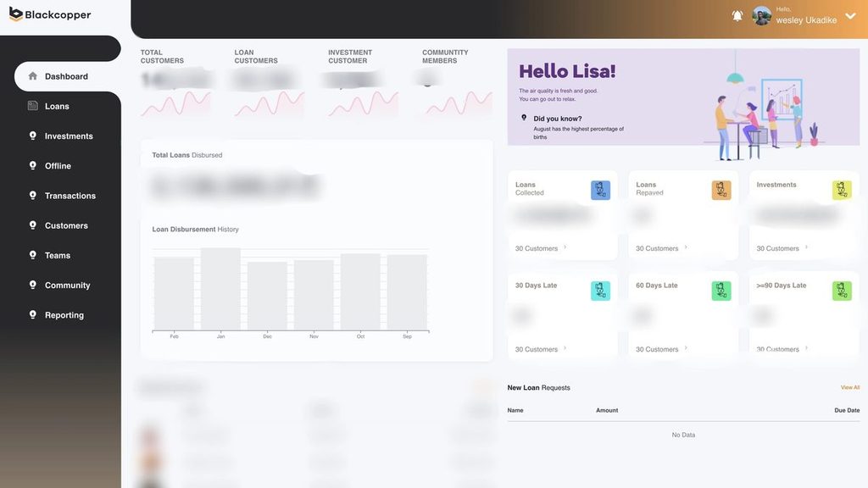This screenshot has height=488, width=868.
Task: Open 30 Customers under Loans Repaid
Action: click(x=657, y=248)
